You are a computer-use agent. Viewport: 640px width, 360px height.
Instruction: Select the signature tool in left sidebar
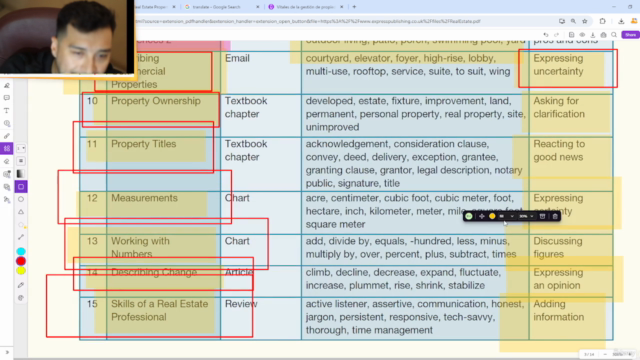(x=7, y=86)
